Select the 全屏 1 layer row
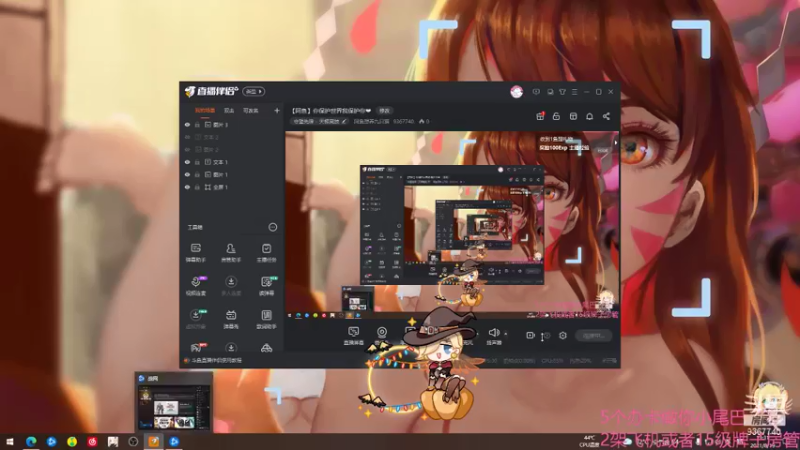The image size is (800, 450). coord(232,187)
